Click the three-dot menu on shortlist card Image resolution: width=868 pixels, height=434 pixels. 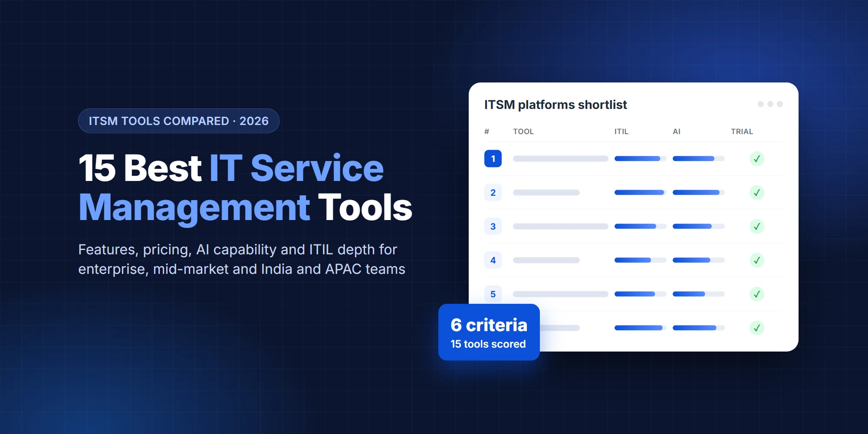point(770,104)
